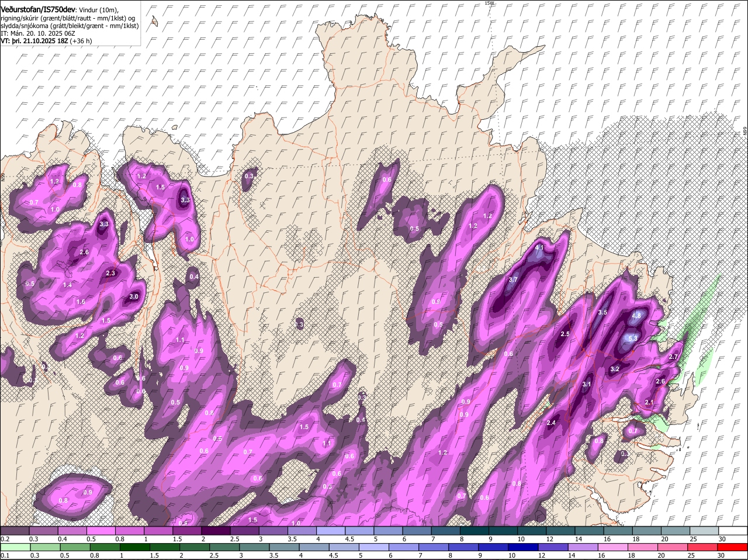
Task: Click the 3.0 precipitation value on the map
Action: pos(134,297)
